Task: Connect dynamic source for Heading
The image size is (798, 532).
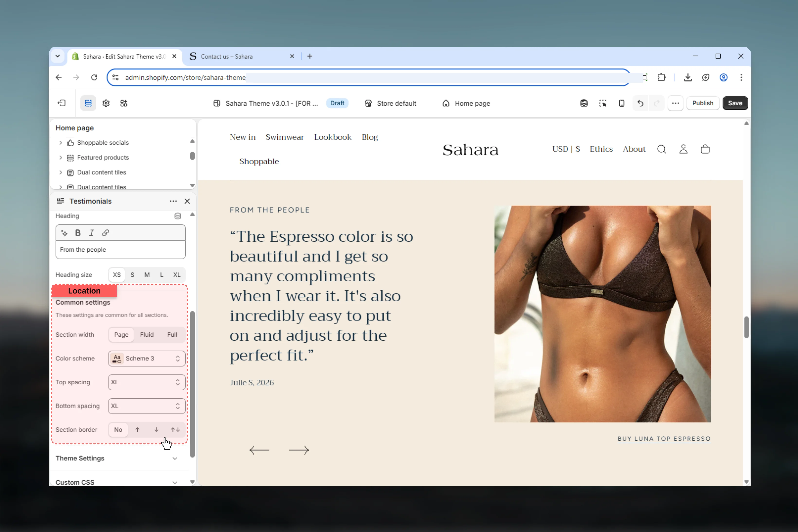Action: [x=178, y=216]
